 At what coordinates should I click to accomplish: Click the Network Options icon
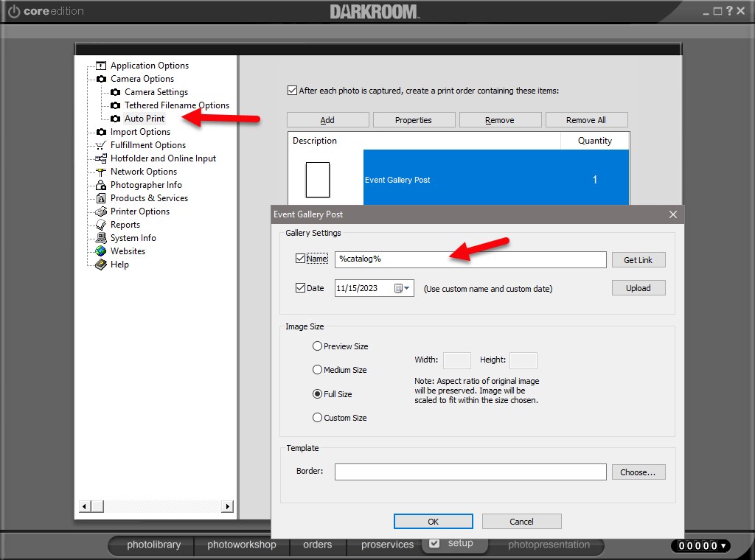(x=100, y=172)
